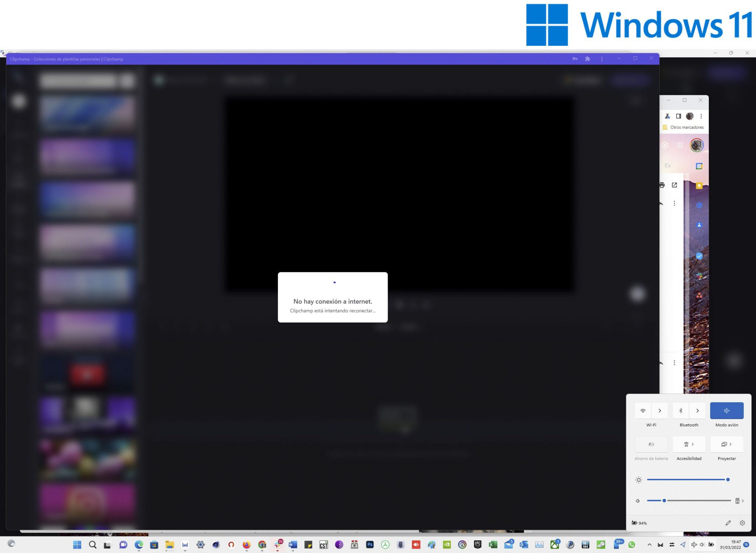The width and height of the screenshot is (756, 553).
Task: Toggle Wi-Fi on in quick settings
Action: 643,410
